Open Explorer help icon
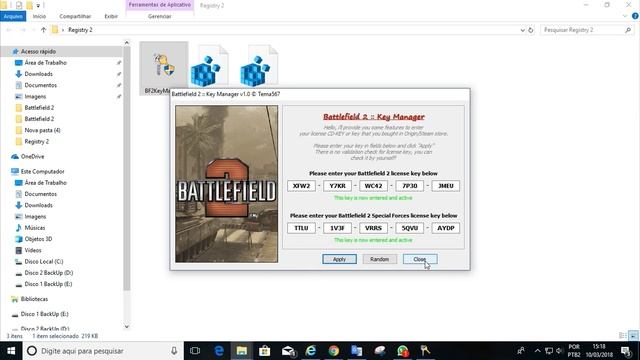Viewport: 640px width, 360px height. 635,16
